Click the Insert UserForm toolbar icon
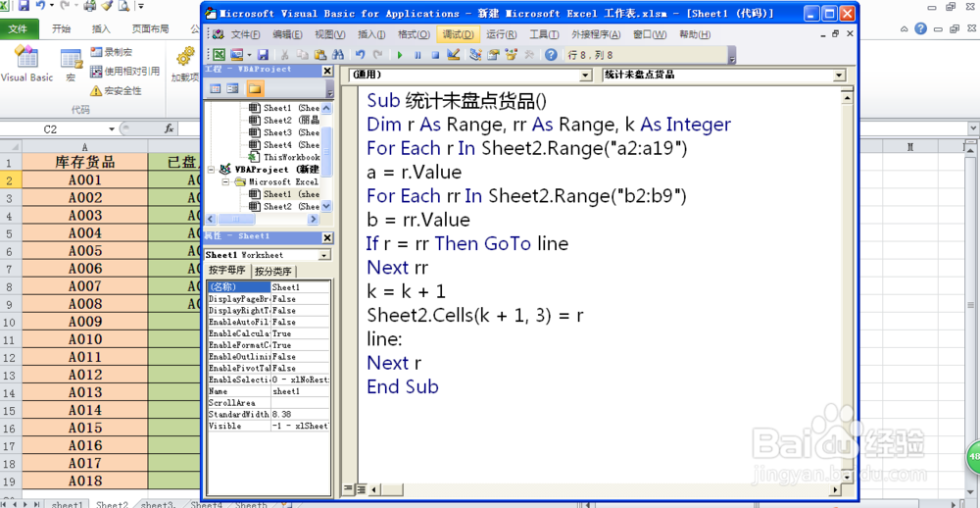Image resolution: width=980 pixels, height=508 pixels. coord(237,55)
